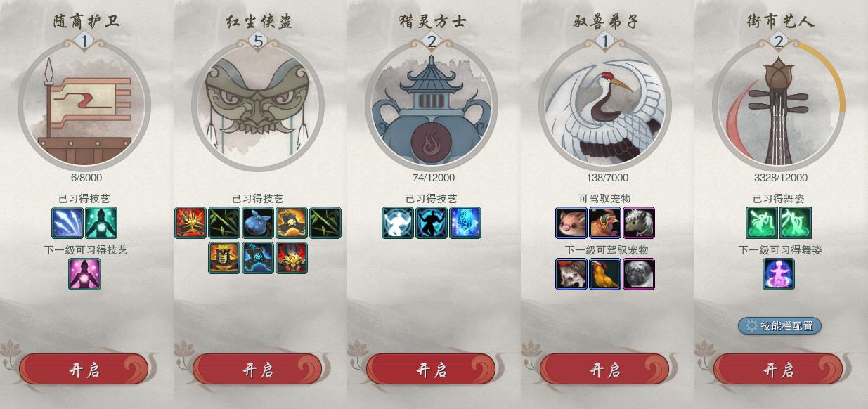Click the first green dance pose icon
Image resolution: width=868 pixels, height=409 pixels.
pyautogui.click(x=762, y=223)
